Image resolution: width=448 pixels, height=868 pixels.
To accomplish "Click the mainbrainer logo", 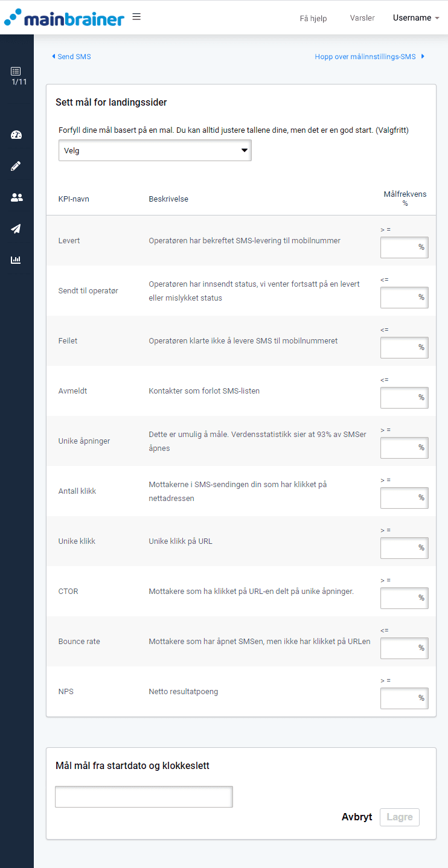I will pos(64,18).
